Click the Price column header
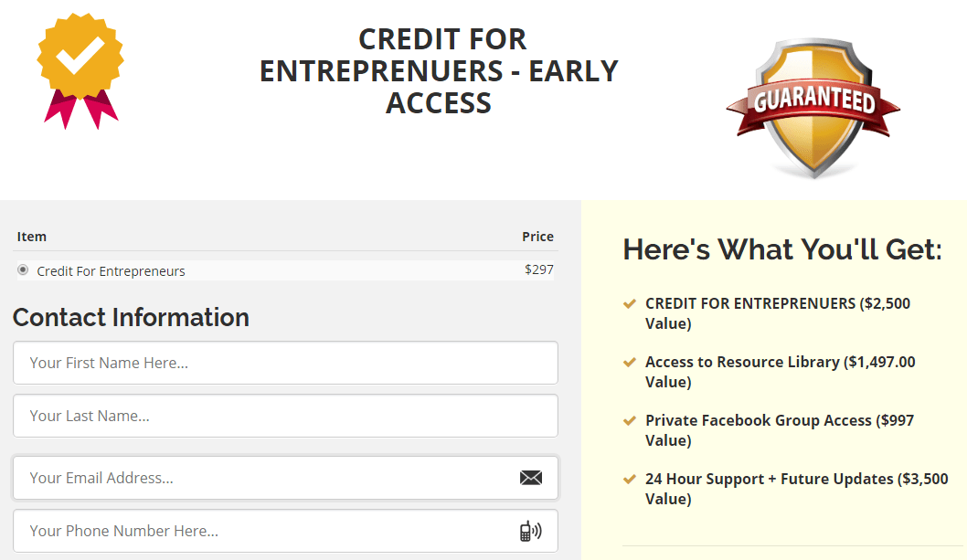 click(x=537, y=237)
